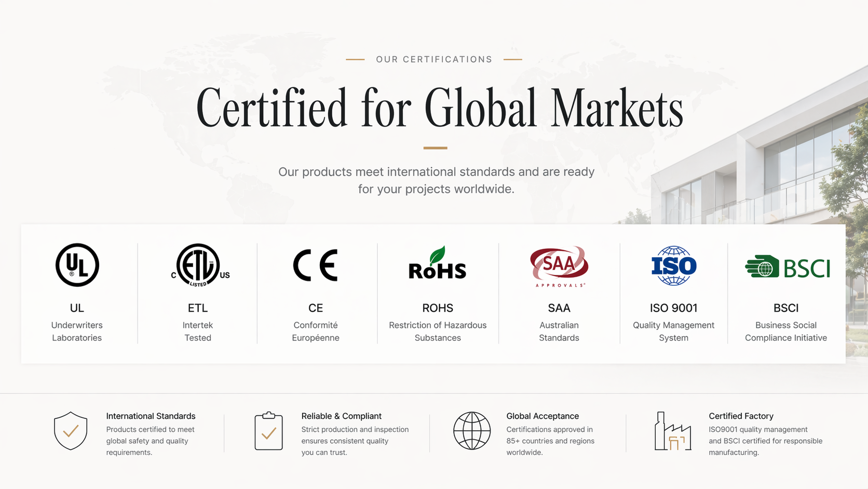868x489 pixels.
Task: Click the 'Our products meet international standards' subtitle
Action: 436,180
